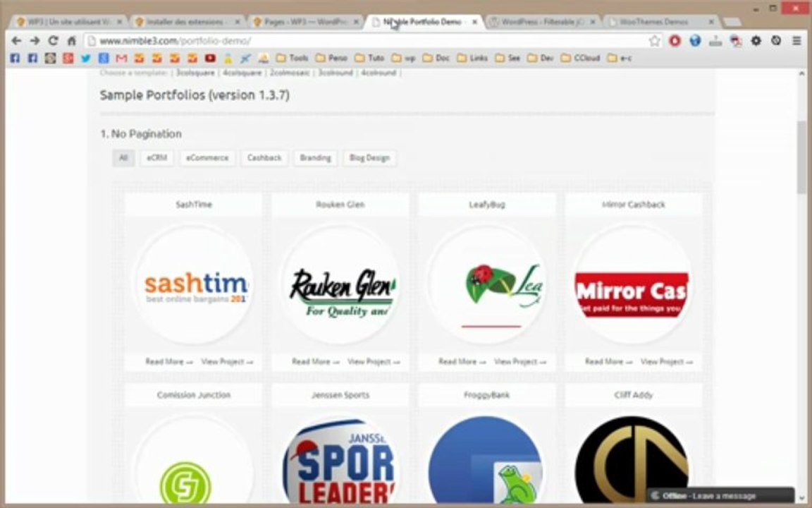Open the red Google+ bookmark icon
Image resolution: width=812 pixels, height=508 pixels.
[68, 58]
